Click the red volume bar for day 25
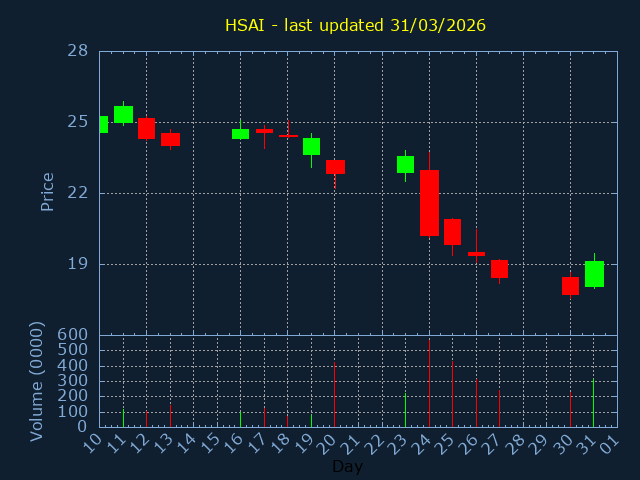This screenshot has width=640, height=480. [x=452, y=393]
